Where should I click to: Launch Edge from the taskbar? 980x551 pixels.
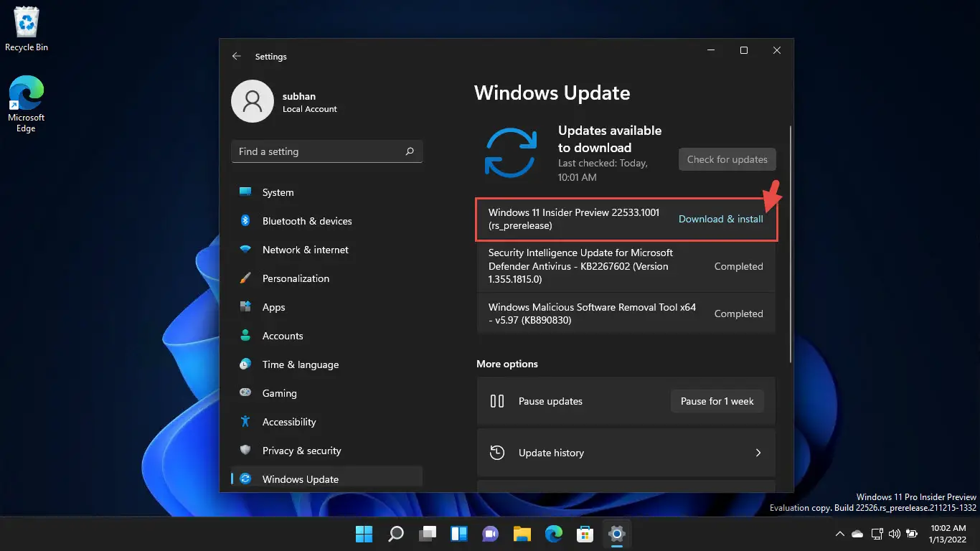[554, 534]
